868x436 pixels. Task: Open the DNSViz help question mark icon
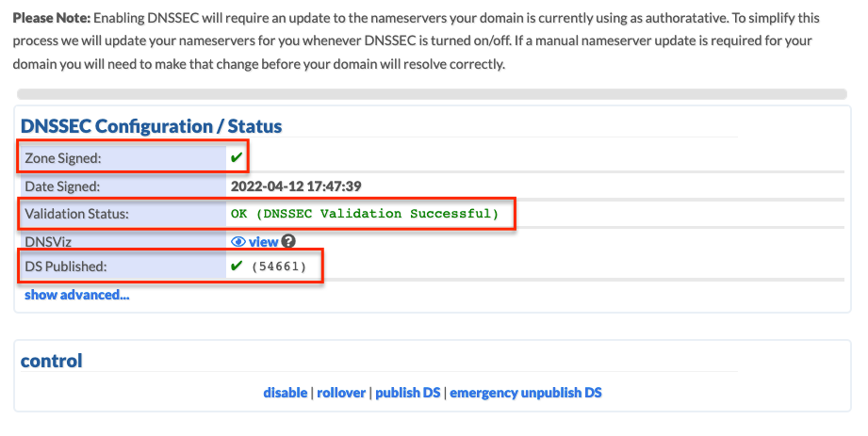point(288,241)
